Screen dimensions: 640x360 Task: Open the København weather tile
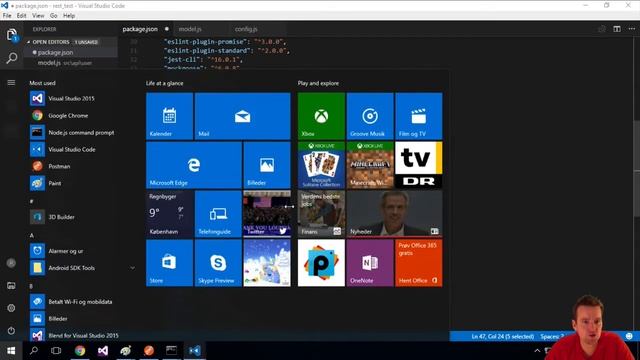point(169,214)
